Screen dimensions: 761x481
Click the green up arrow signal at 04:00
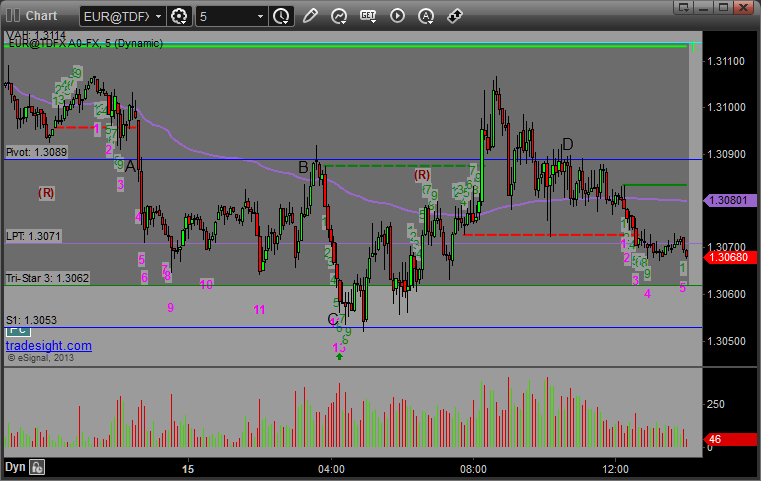[339, 357]
